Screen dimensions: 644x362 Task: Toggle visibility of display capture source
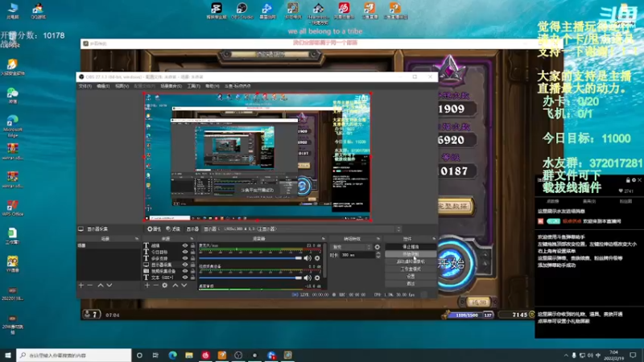coord(185,265)
